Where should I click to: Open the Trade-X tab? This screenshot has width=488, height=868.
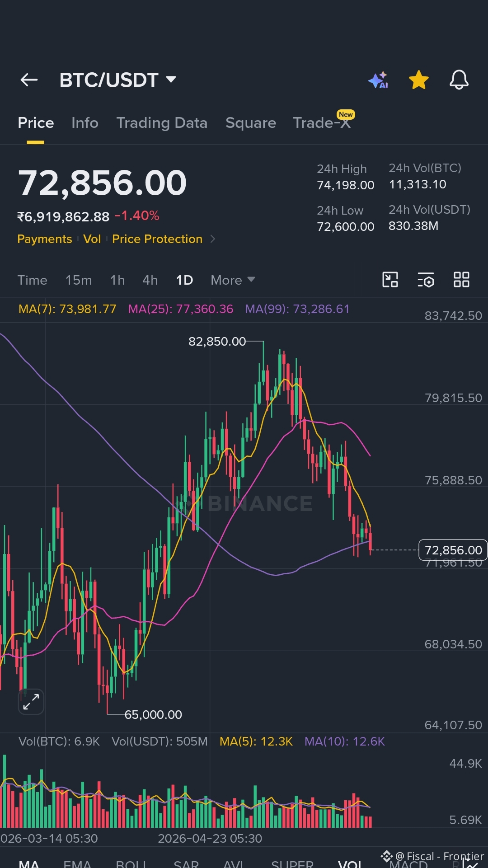pos(322,122)
